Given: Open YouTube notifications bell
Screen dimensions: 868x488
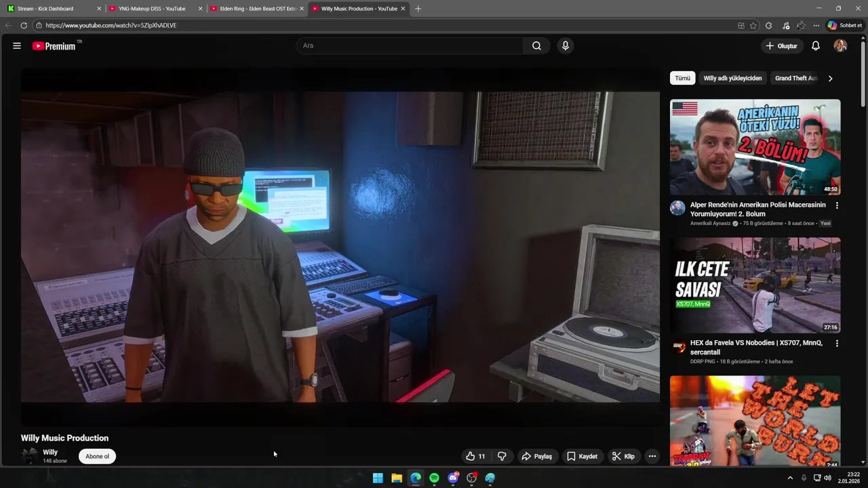Looking at the screenshot, I should [x=816, y=46].
